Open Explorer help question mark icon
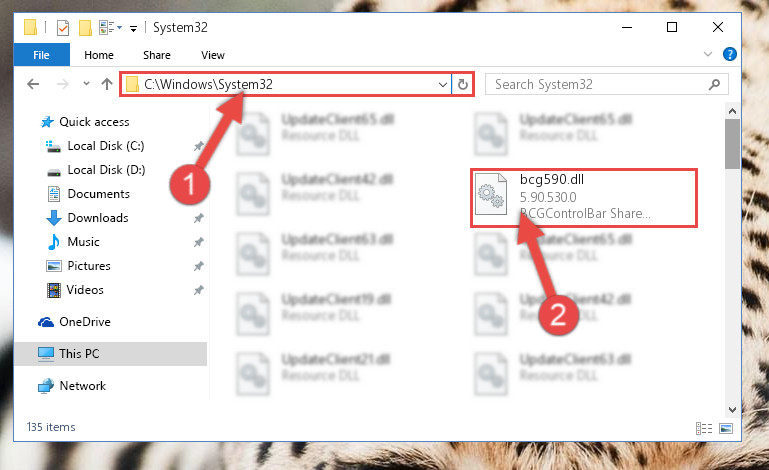Viewport: 769px width, 470px height. pyautogui.click(x=730, y=54)
